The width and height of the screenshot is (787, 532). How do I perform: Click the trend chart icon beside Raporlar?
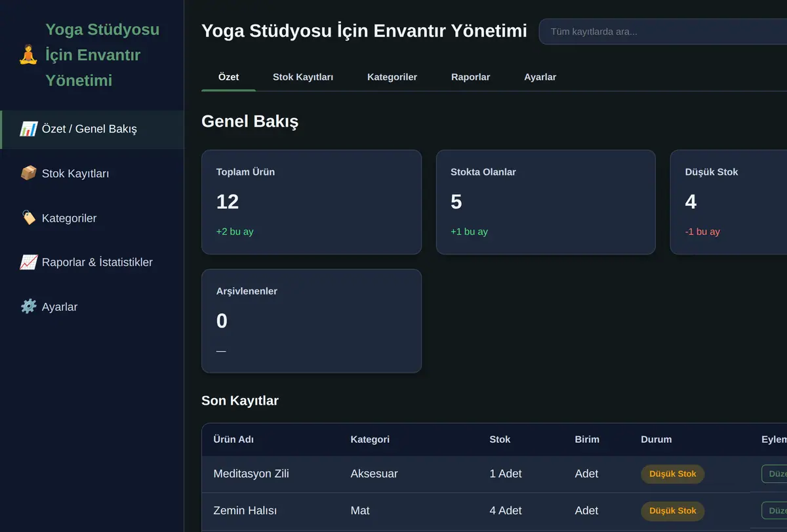28,262
